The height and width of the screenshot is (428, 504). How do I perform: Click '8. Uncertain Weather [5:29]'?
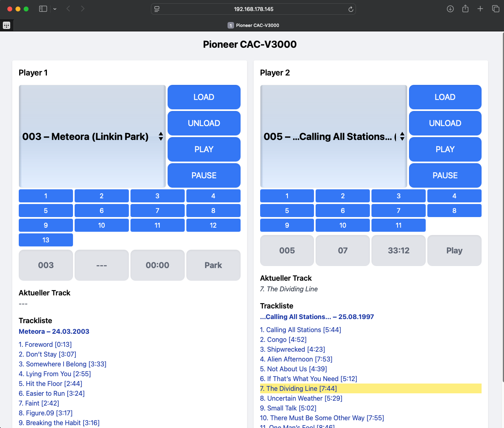301,398
